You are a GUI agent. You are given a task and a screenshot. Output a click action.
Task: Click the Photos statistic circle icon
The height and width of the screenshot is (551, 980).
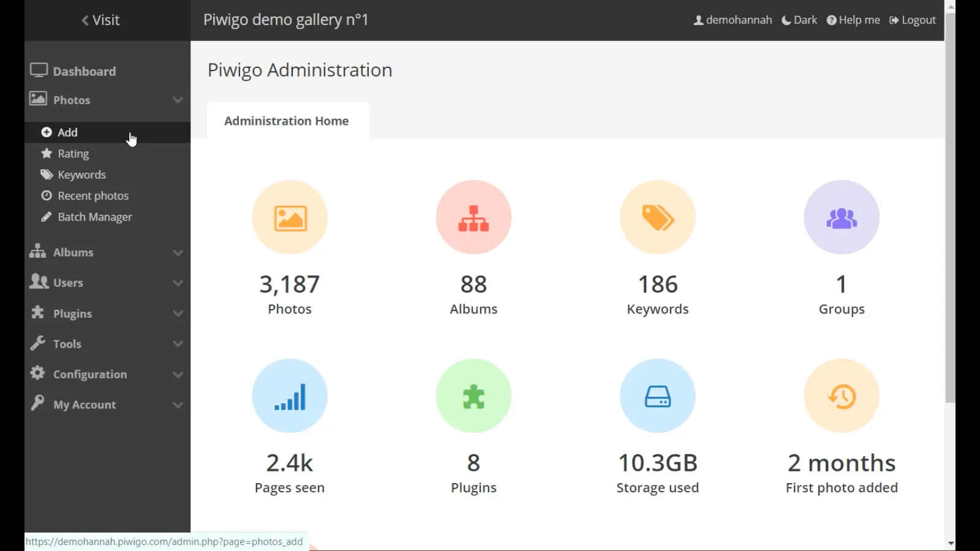(290, 217)
